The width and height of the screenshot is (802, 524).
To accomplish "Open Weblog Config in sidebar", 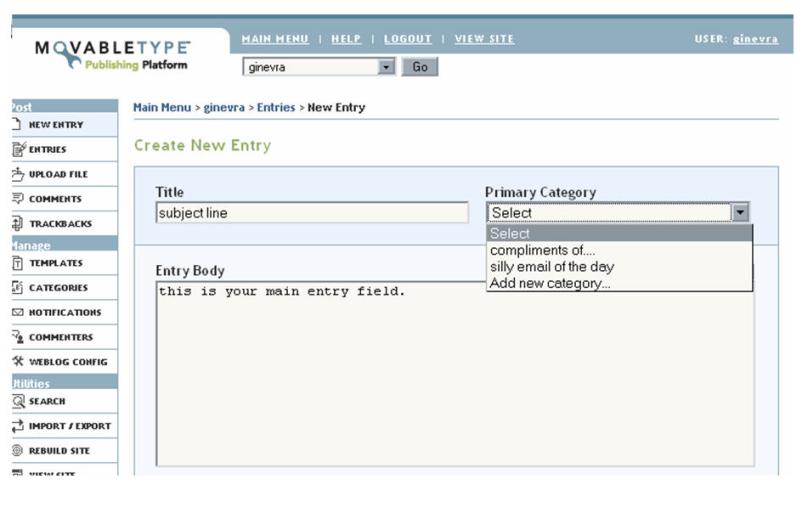I will (64, 361).
